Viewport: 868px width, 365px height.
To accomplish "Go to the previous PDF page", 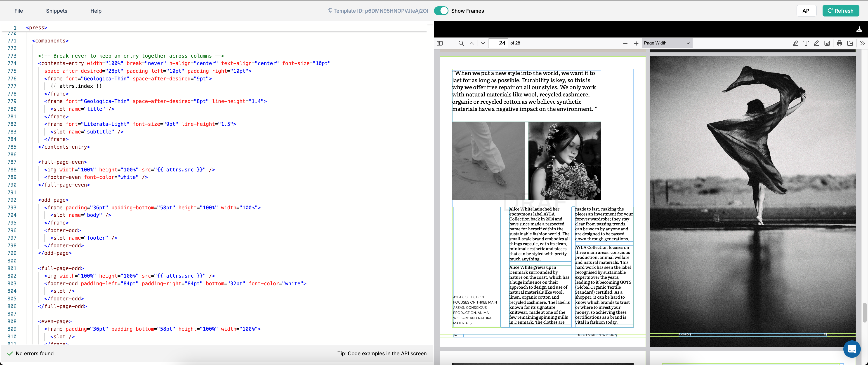I will point(472,43).
